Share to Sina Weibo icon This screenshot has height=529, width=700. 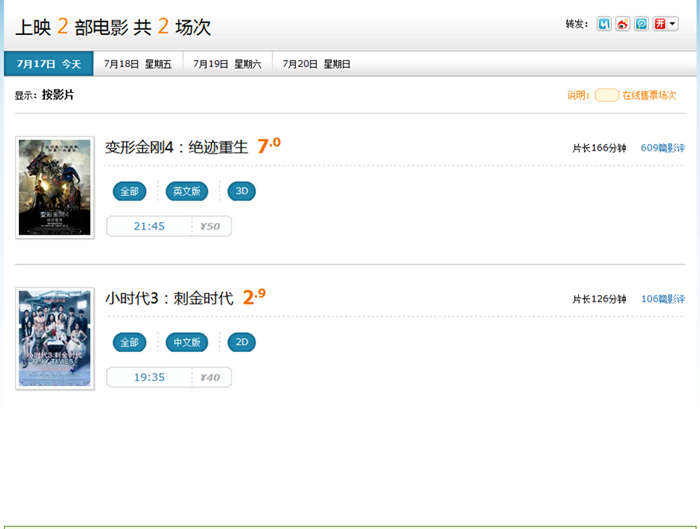[623, 24]
